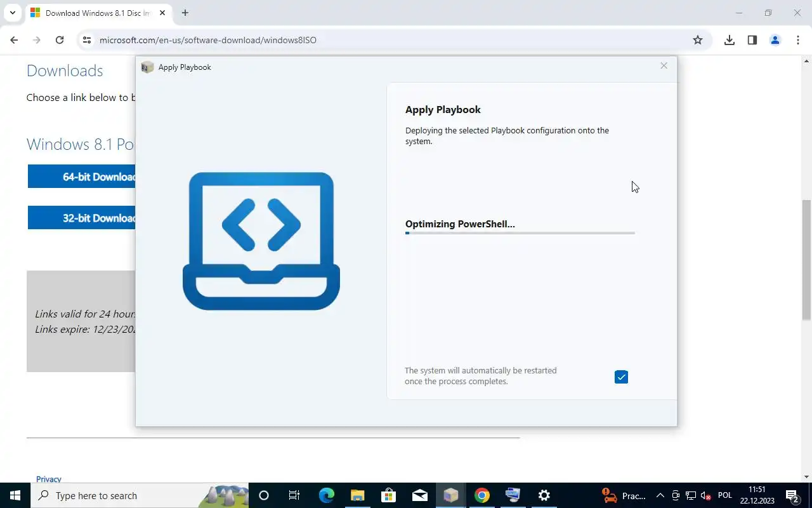Click the taskbar search box
Screen dimensions: 812x508
click(x=140, y=495)
